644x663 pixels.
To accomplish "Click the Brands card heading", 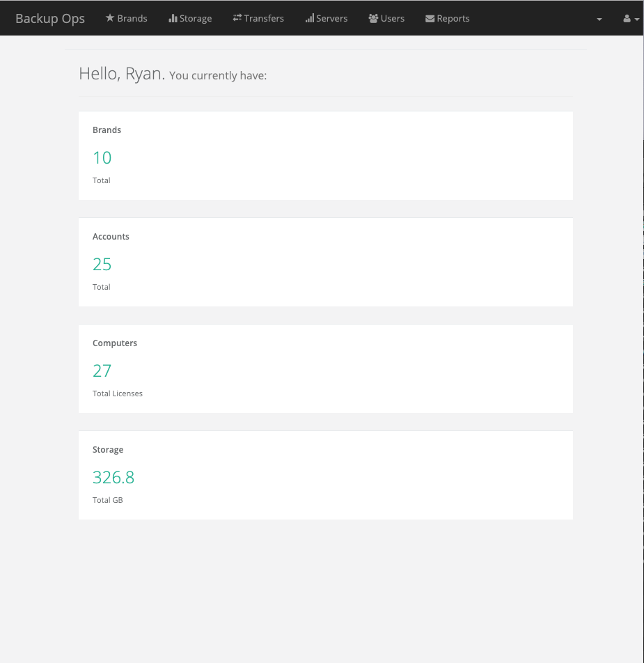I will pyautogui.click(x=107, y=130).
